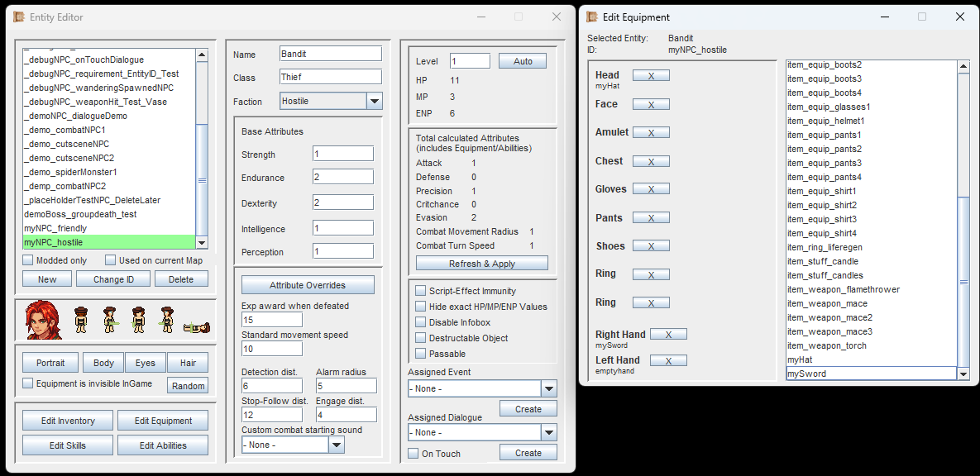Select myNPC_friendly in the entity list

(x=55, y=228)
